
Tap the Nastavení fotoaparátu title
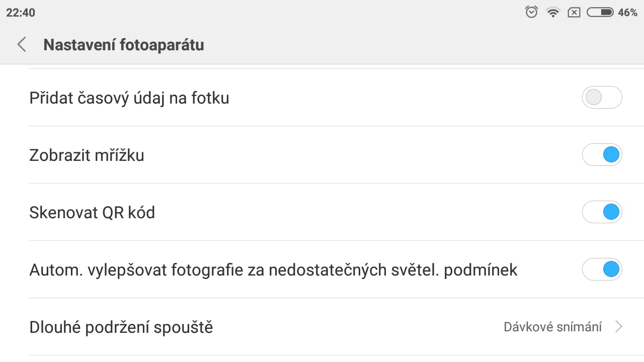tap(124, 45)
